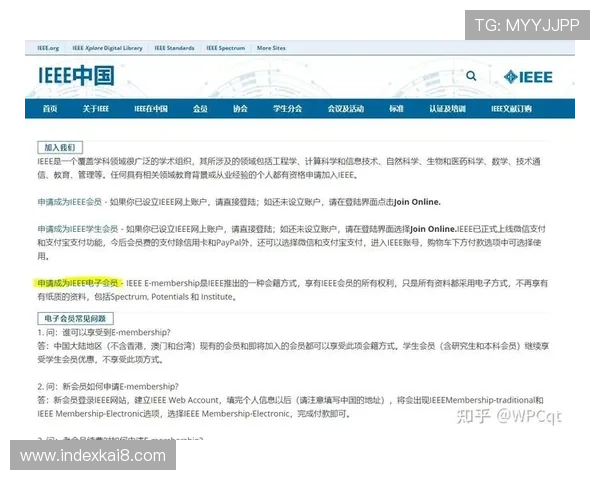Image resolution: width=600 pixels, height=480 pixels.
Task: Open IEEE文献订购 navigation menu
Action: tap(511, 109)
